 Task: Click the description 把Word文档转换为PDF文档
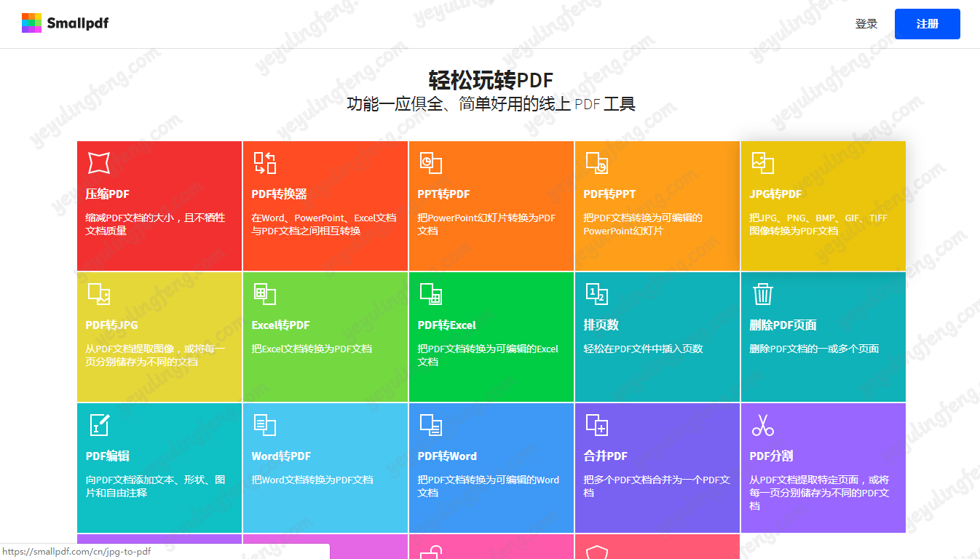312,480
